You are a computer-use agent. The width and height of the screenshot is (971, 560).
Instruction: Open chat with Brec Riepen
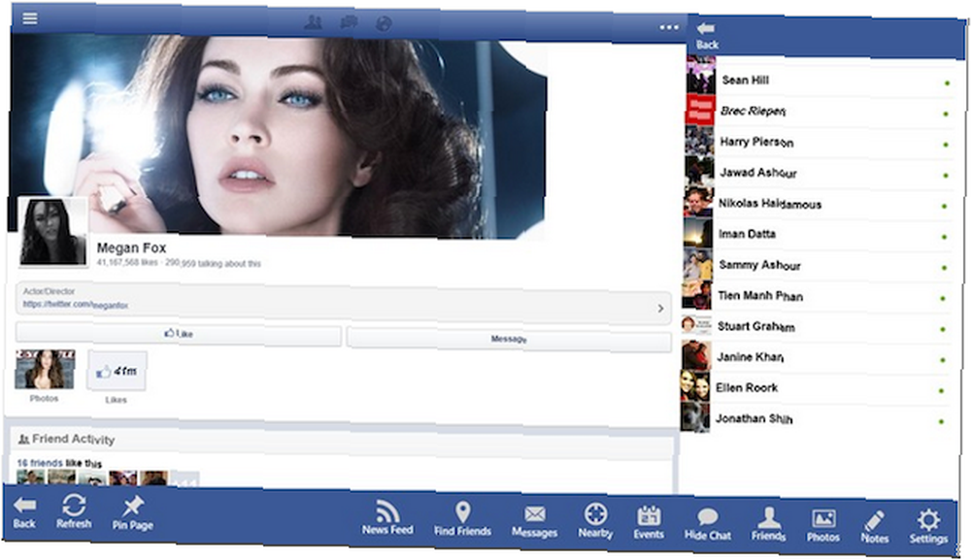click(x=819, y=111)
